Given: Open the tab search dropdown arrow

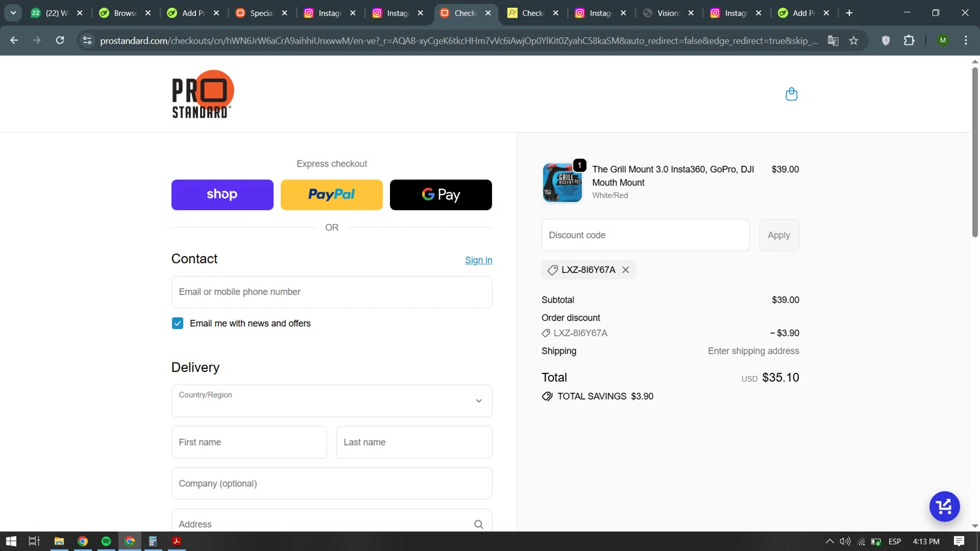Looking at the screenshot, I should point(13,13).
